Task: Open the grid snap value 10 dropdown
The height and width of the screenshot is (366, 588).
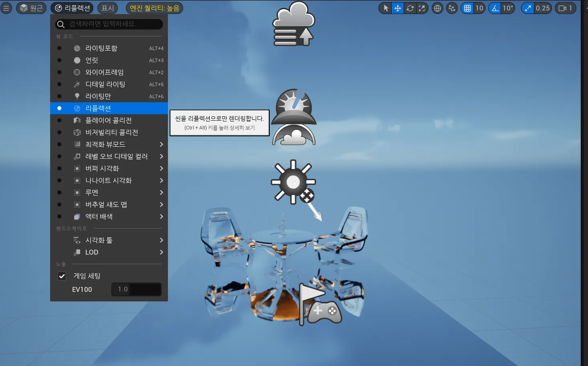Action: point(479,8)
